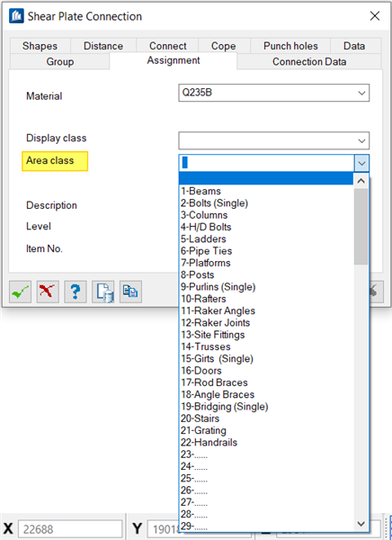392x540 pixels.
Task: Click the X coordinate input field
Action: 70,529
